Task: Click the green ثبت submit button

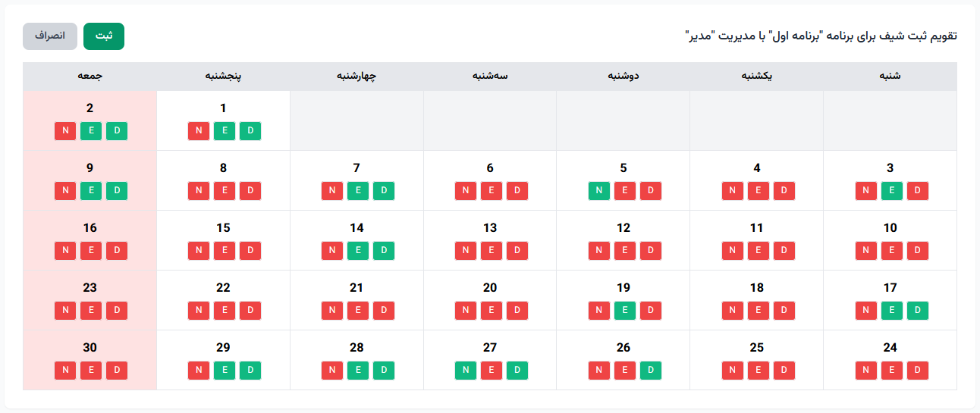Action: [x=103, y=36]
